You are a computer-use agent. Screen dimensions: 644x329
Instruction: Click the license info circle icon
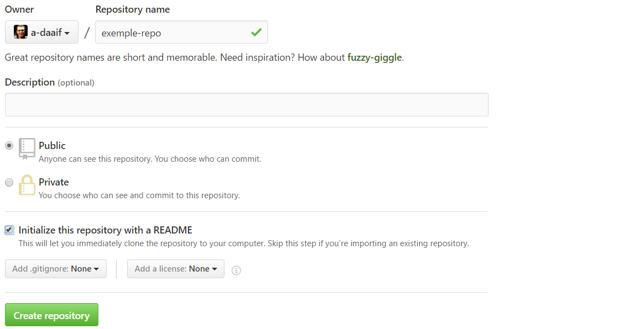[x=236, y=270]
